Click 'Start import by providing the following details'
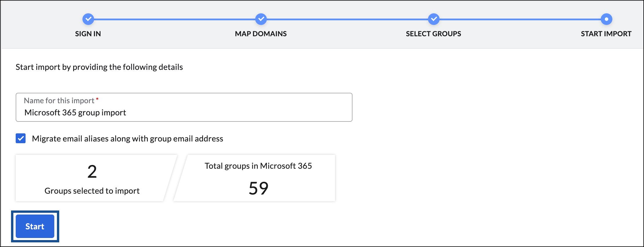Screen dimensions: 644x247 (99, 67)
